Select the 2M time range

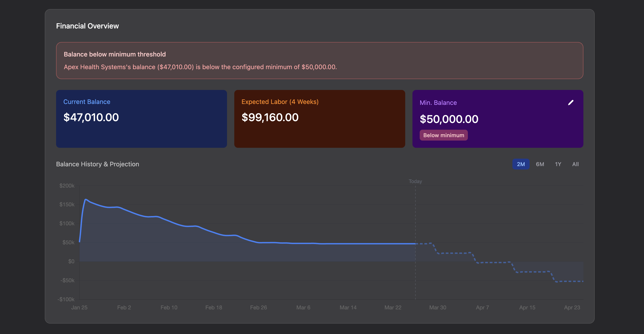[521, 164]
